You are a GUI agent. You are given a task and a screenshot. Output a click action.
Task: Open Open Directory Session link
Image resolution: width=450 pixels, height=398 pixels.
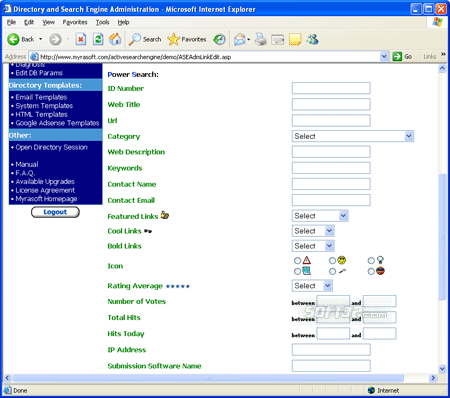pyautogui.click(x=51, y=147)
